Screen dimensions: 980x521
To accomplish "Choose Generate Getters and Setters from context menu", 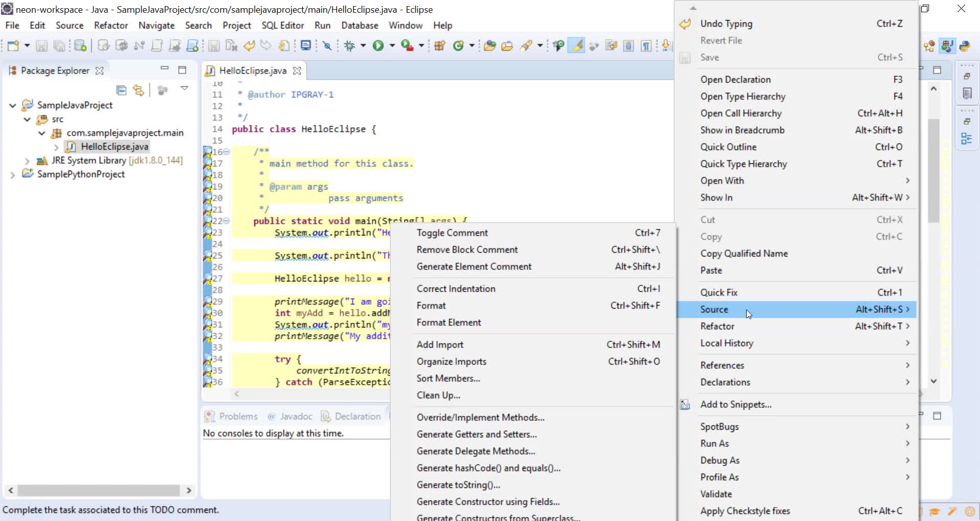I will [x=477, y=434].
